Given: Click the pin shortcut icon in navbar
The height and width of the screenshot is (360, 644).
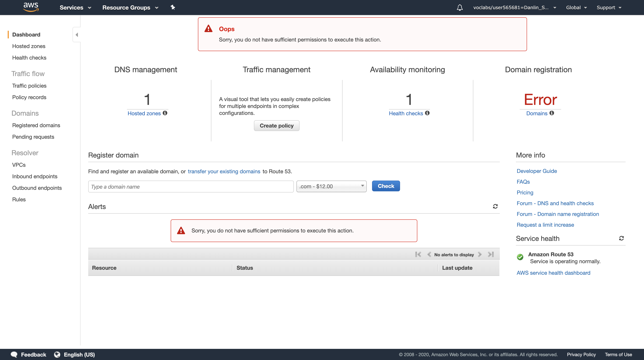Looking at the screenshot, I should [173, 7].
